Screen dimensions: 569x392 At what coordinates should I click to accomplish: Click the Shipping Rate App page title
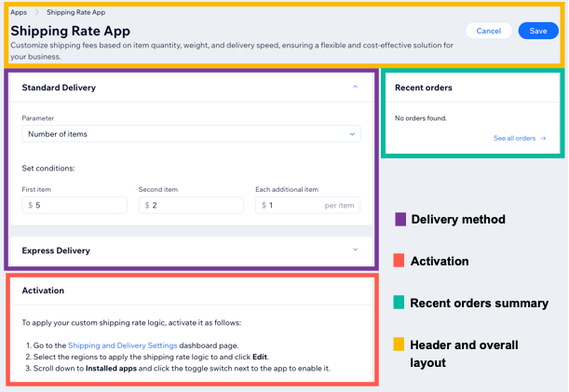71,31
